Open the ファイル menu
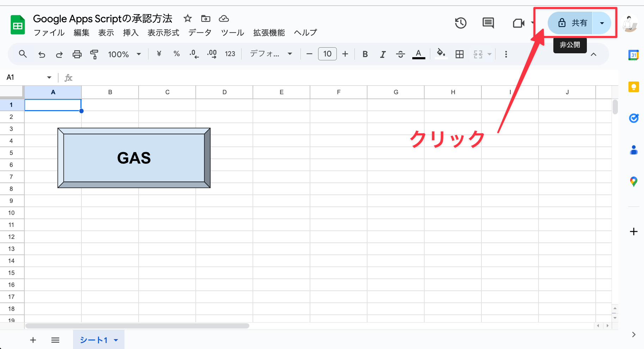The height and width of the screenshot is (349, 644). [x=49, y=33]
